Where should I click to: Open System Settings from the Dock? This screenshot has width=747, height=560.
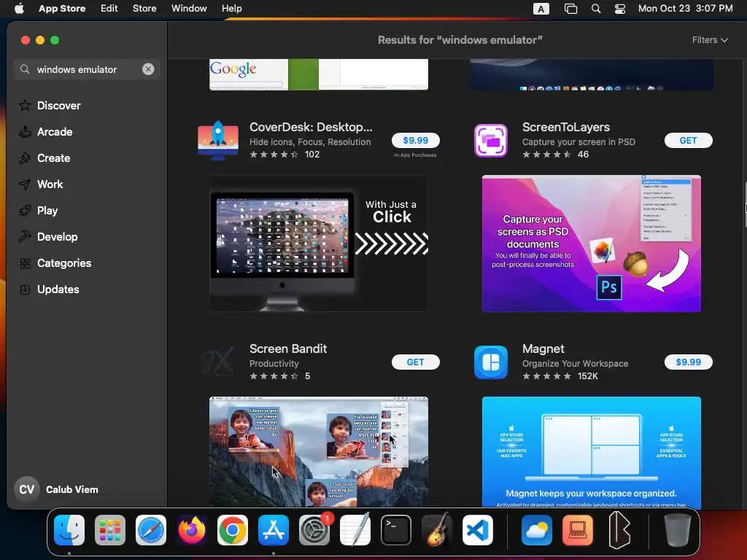[x=314, y=530]
